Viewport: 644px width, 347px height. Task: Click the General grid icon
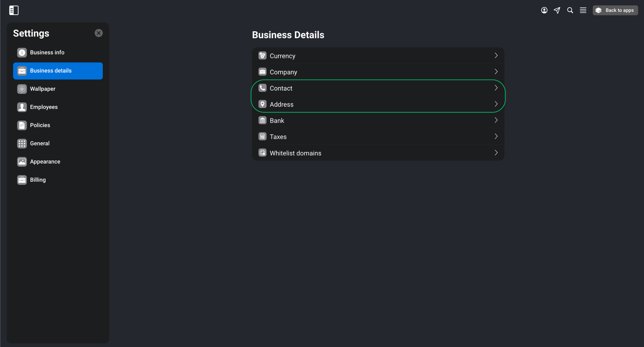(22, 143)
